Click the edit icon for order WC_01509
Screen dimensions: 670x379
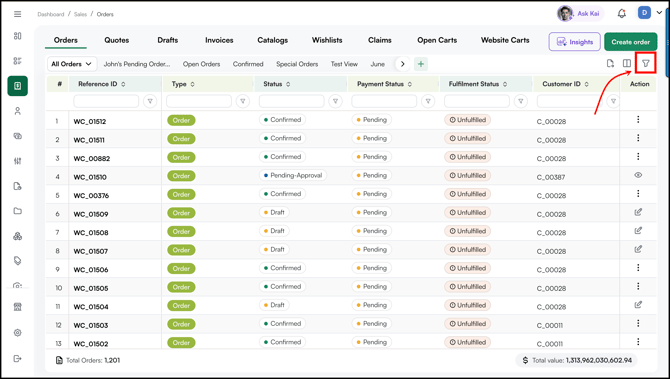coord(638,212)
